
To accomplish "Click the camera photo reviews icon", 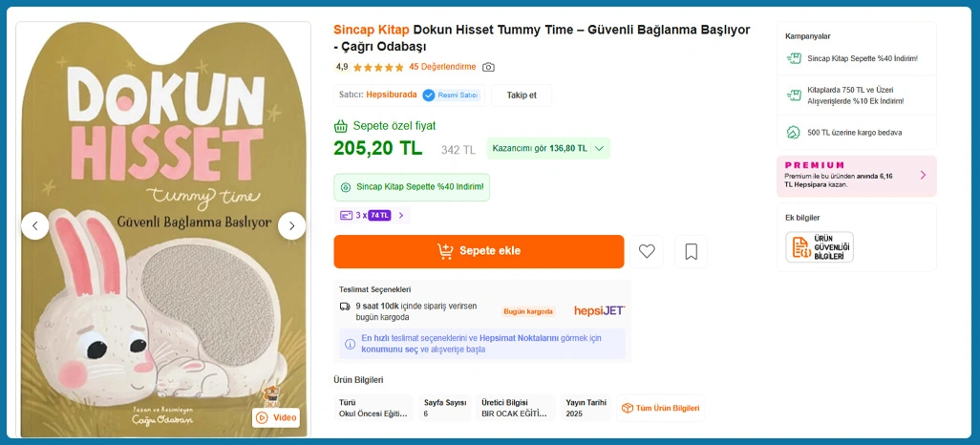I will [x=488, y=67].
